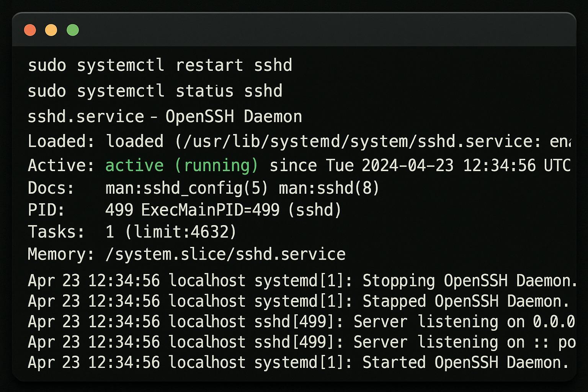
Task: Click the green maximize window button
Action: [73, 30]
